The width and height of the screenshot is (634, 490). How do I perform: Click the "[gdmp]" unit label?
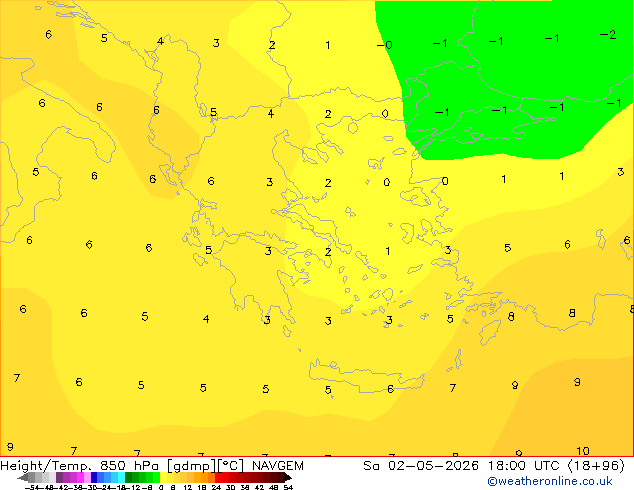pos(192,466)
